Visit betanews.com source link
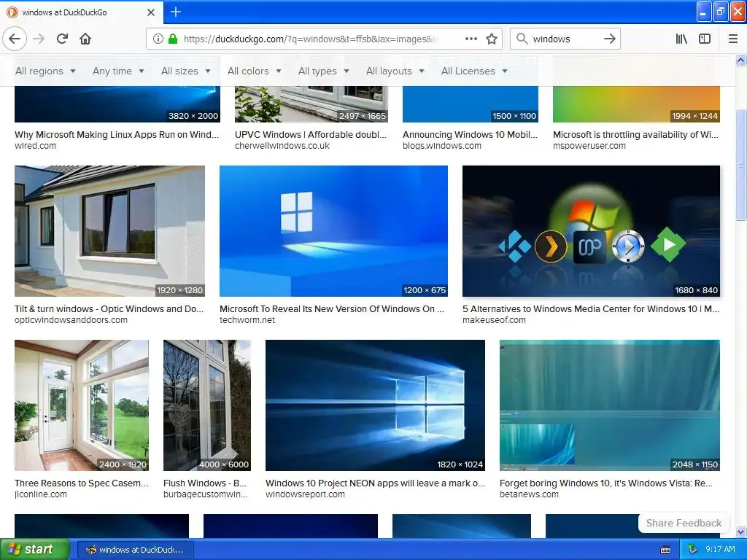 click(x=529, y=494)
